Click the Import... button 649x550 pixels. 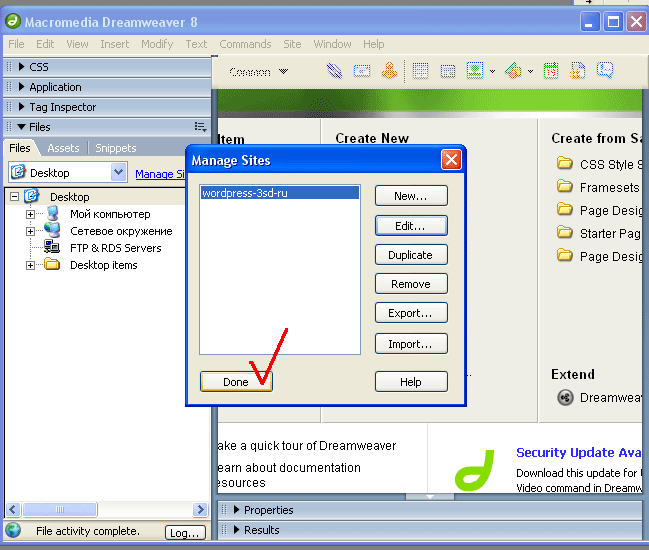point(411,343)
